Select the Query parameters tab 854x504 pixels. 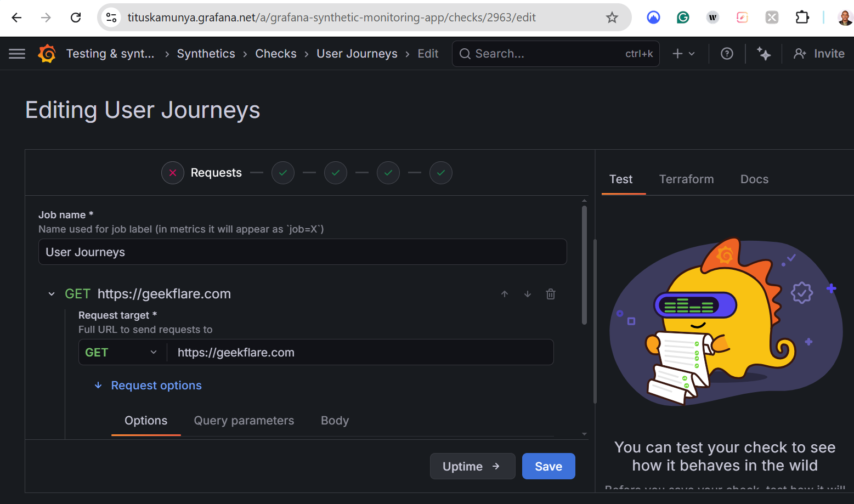click(x=244, y=421)
